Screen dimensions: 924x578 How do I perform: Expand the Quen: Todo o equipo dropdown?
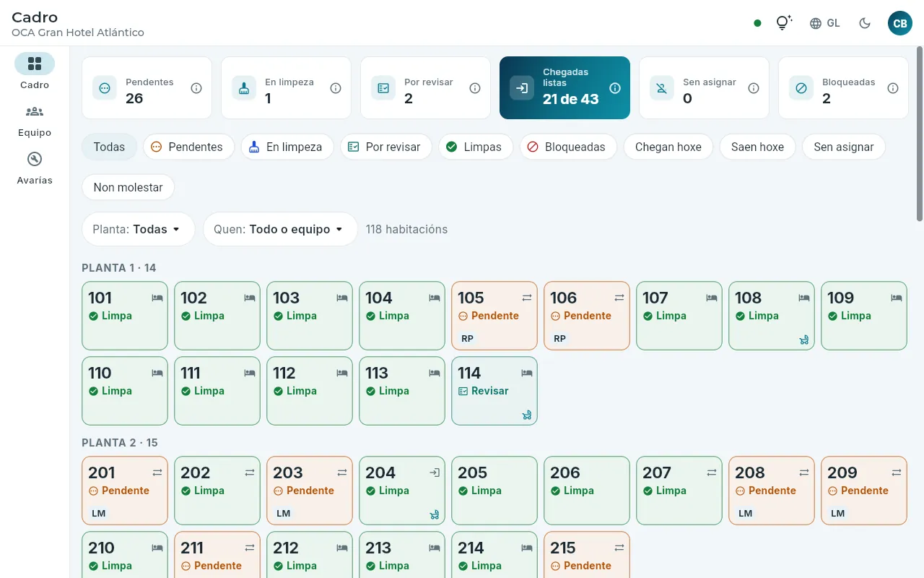280,229
